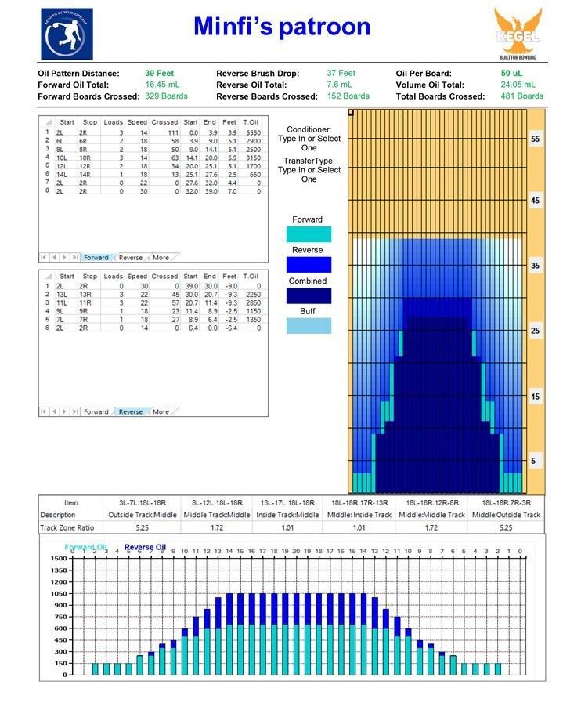Switch to Reverse tab in upper table

pos(131,257)
